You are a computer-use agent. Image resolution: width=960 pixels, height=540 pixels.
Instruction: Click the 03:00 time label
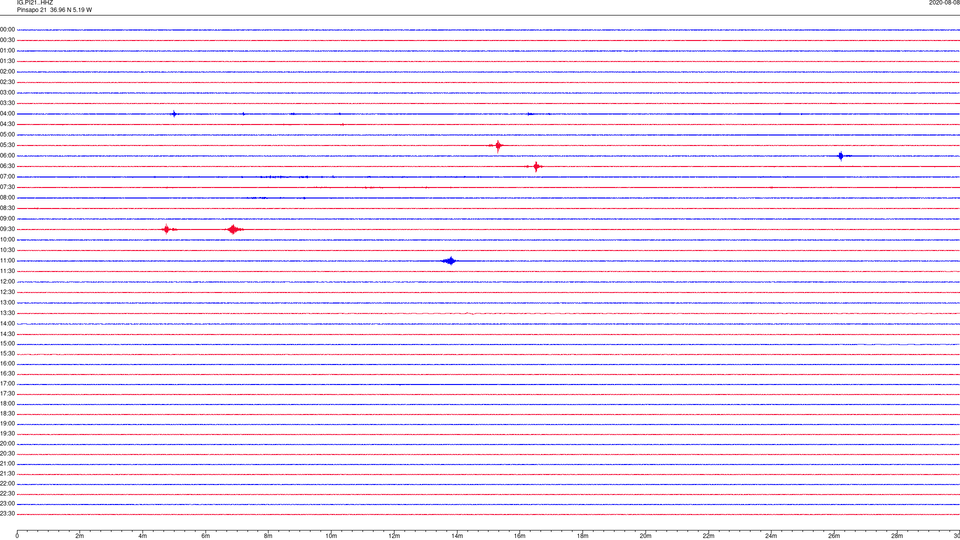pos(7,92)
